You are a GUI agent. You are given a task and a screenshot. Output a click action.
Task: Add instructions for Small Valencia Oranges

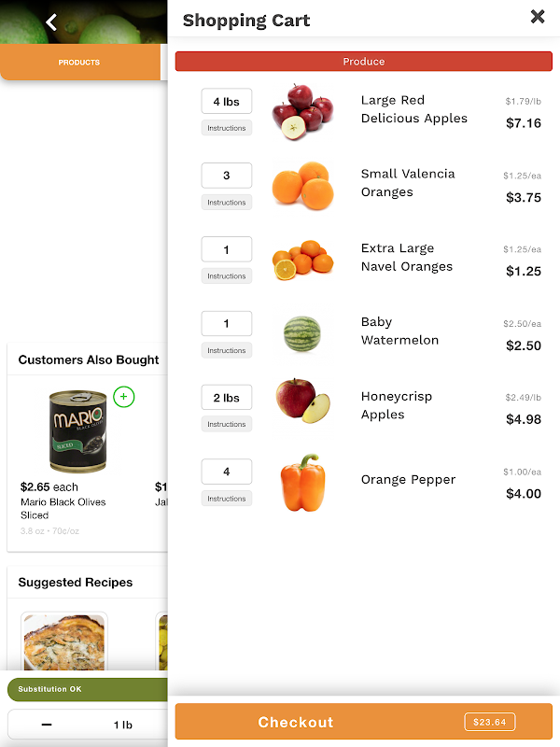pos(227,203)
